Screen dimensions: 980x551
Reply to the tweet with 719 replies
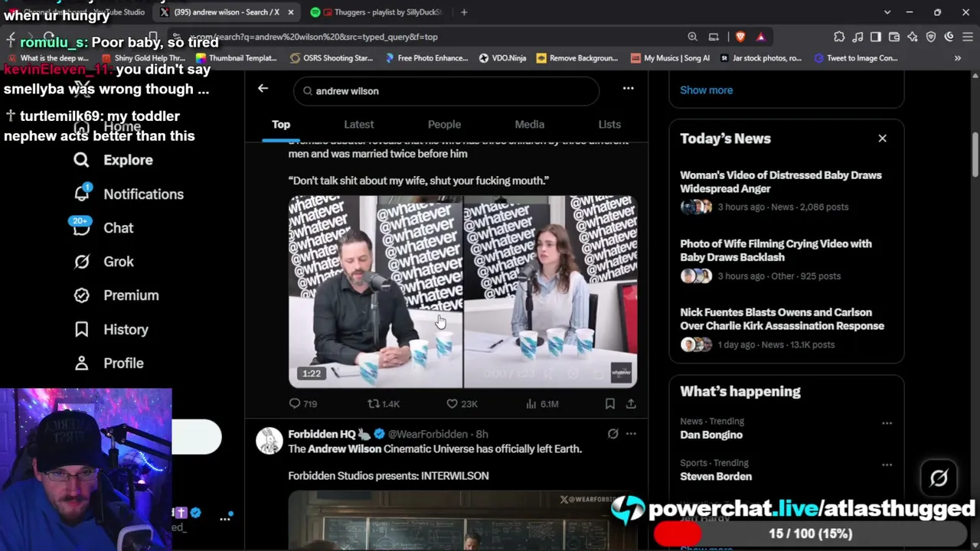[303, 403]
